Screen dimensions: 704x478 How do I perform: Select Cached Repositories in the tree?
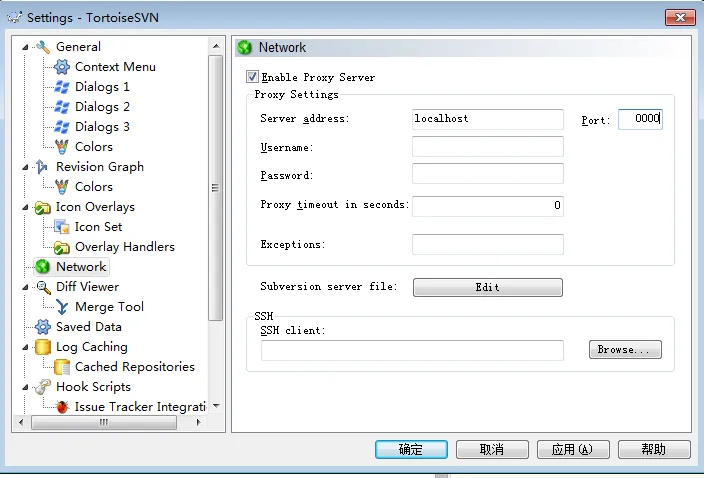click(135, 367)
